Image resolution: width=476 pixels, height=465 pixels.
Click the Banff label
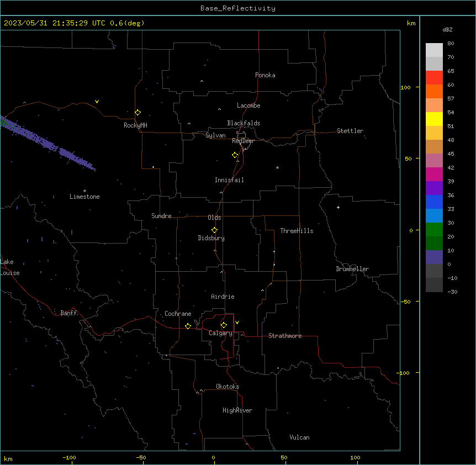[69, 313]
